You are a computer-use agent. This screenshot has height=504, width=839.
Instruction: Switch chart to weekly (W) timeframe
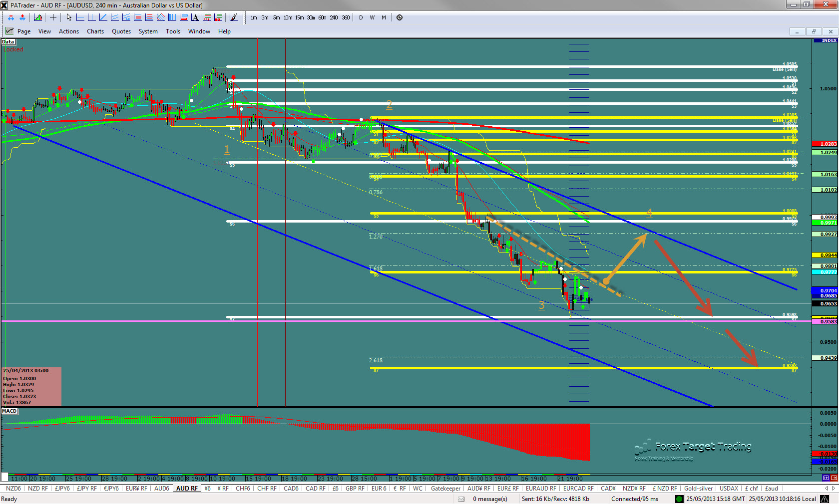coord(372,17)
